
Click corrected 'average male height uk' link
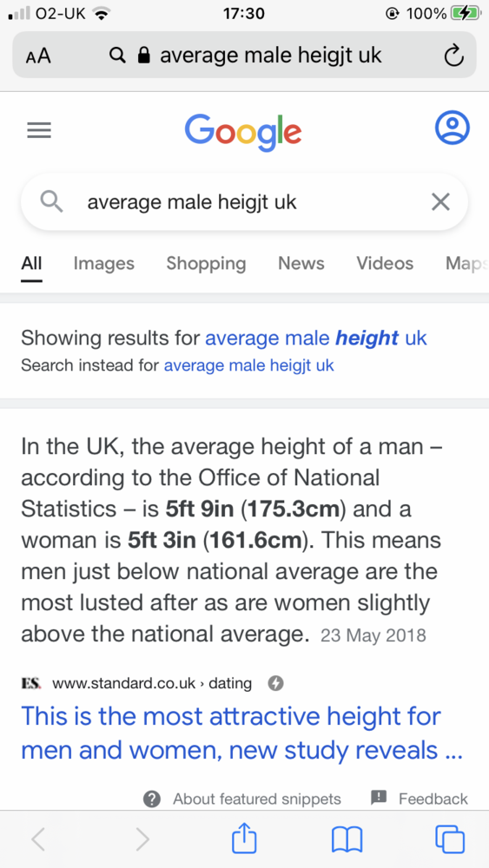tap(315, 338)
